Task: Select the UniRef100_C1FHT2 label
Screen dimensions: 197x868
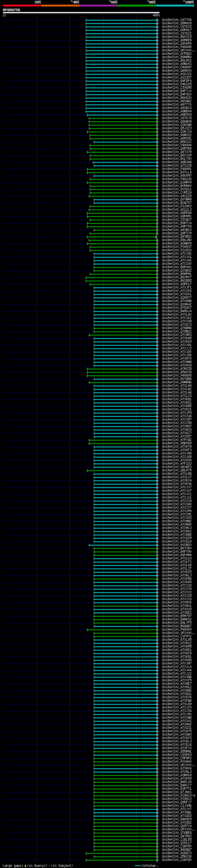Action: click(177, 636)
